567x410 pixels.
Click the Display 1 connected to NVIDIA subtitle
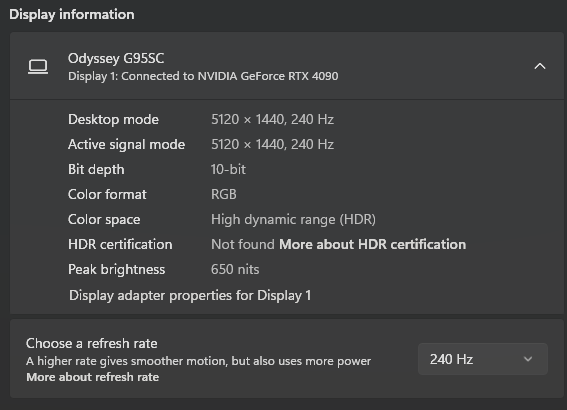(x=203, y=76)
